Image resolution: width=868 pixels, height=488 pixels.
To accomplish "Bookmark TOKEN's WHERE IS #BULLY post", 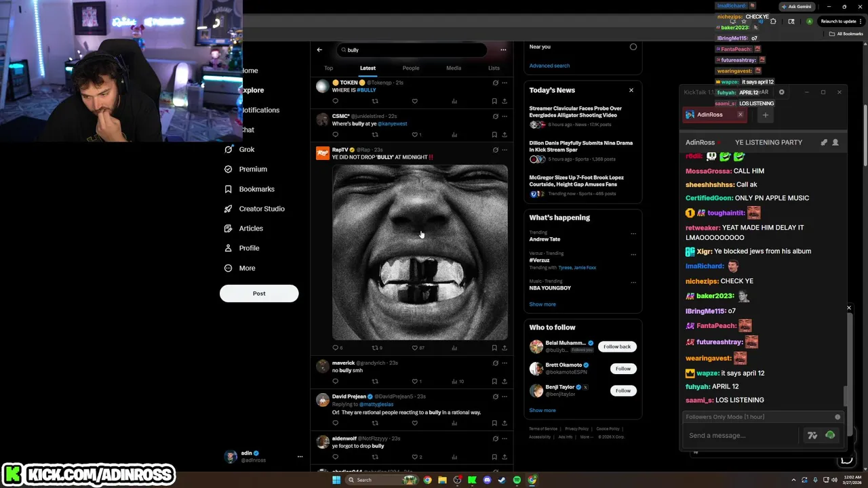I will (494, 101).
